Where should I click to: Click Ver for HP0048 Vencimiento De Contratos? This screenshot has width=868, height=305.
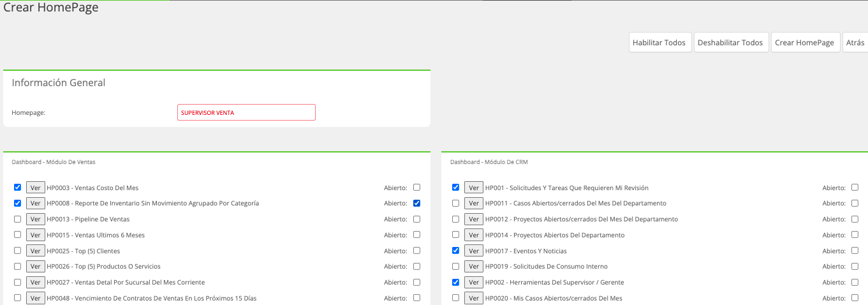(x=36, y=298)
